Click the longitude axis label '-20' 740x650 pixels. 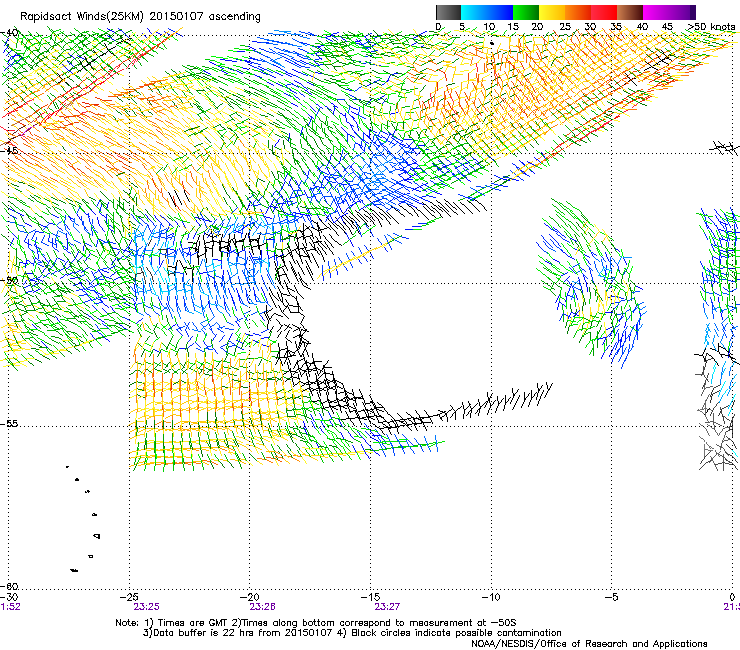[x=250, y=597]
